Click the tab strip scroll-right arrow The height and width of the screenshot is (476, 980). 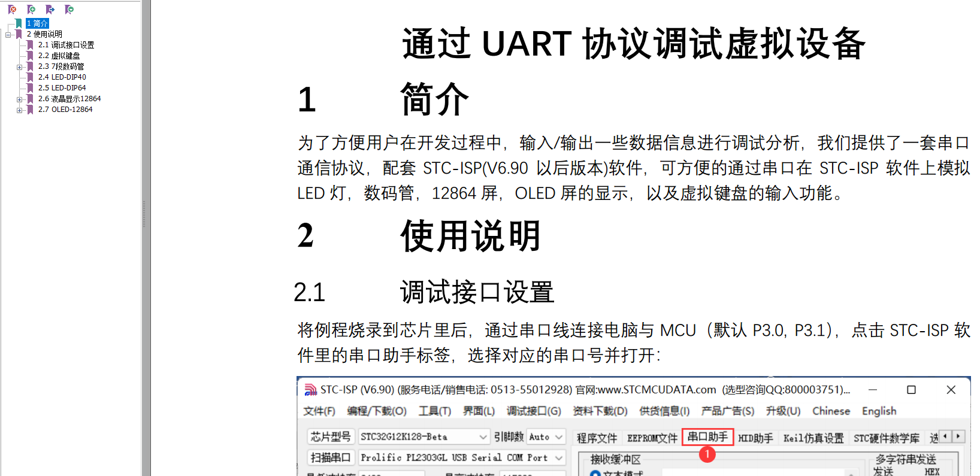coord(958,436)
